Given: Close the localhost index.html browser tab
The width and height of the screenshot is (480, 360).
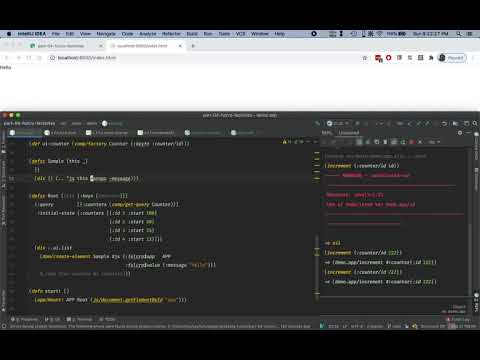Looking at the screenshot, I should click(x=180, y=46).
